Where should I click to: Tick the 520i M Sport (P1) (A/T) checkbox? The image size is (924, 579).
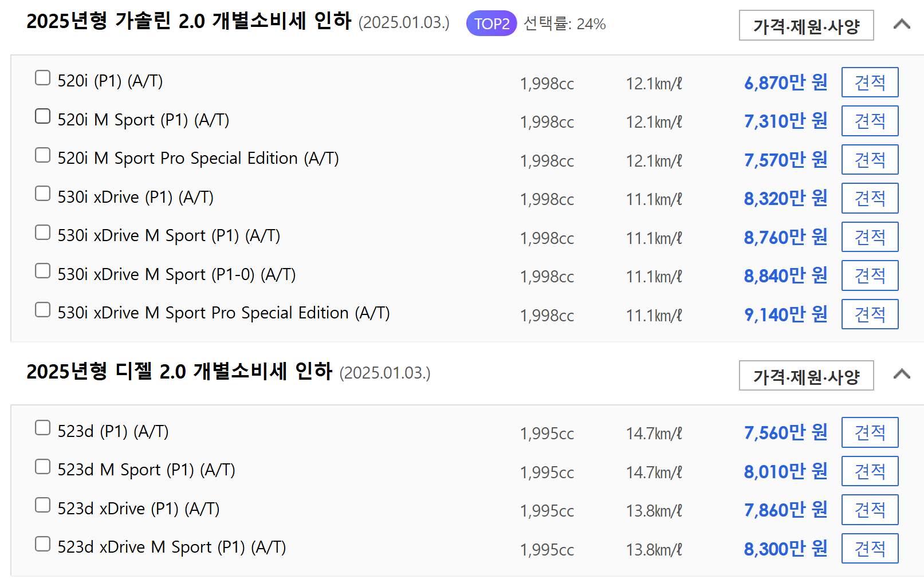click(42, 116)
